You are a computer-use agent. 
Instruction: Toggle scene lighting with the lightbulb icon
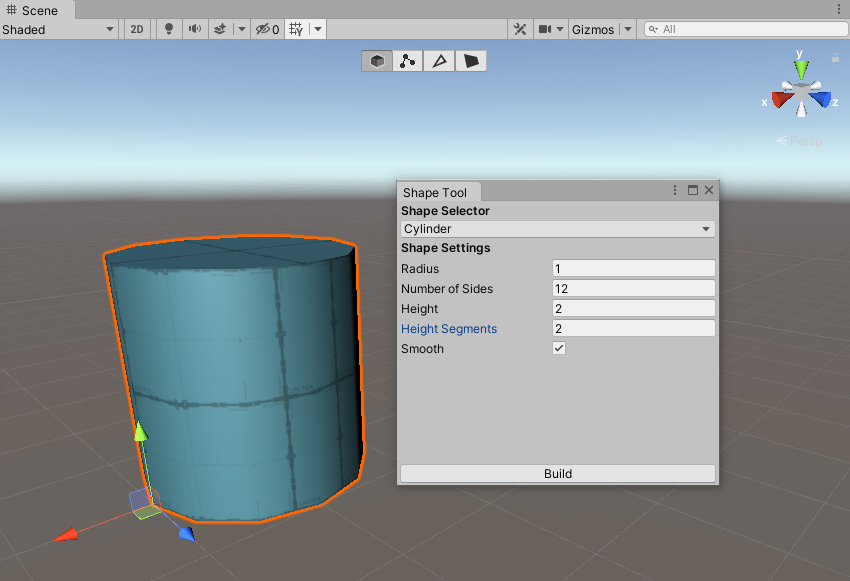[x=168, y=30]
